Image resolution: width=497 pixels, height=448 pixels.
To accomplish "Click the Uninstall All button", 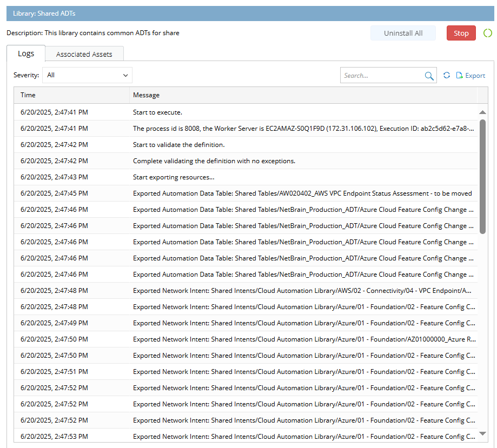I will [x=403, y=33].
